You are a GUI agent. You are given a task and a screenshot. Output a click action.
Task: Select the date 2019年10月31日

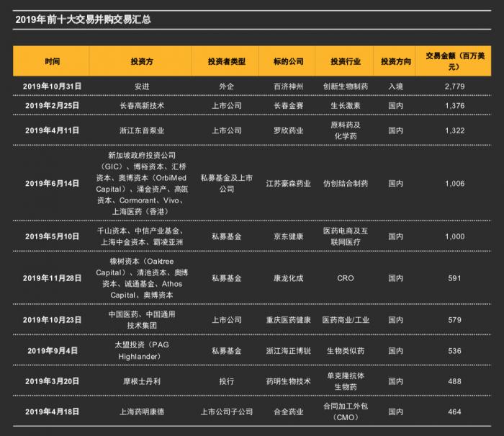52,86
